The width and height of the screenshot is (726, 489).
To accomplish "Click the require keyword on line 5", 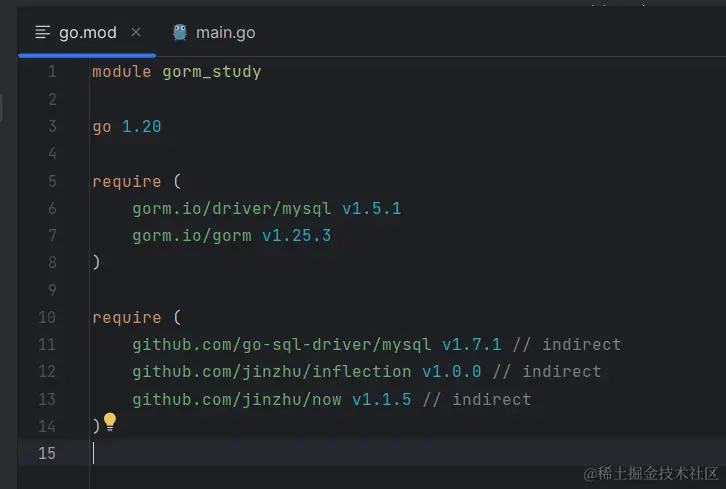I will pyautogui.click(x=126, y=182).
